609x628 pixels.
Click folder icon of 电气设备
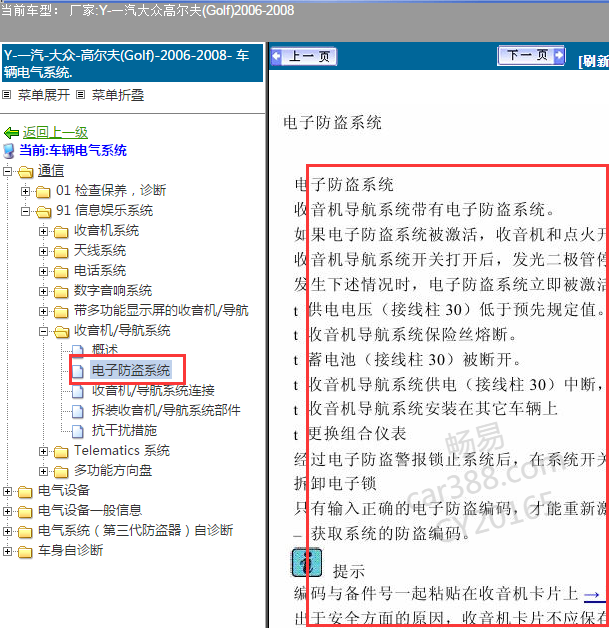point(25,491)
